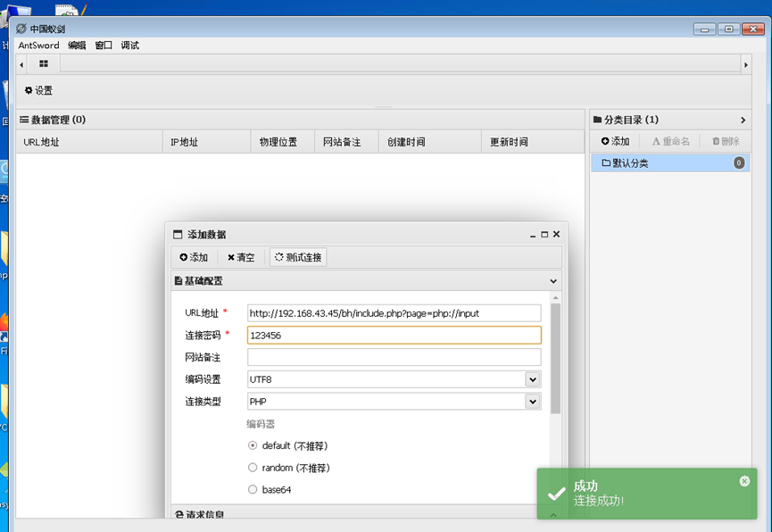The width and height of the screenshot is (772, 532).
Task: Collapse the 分类目录 panel chevron
Action: click(x=743, y=120)
